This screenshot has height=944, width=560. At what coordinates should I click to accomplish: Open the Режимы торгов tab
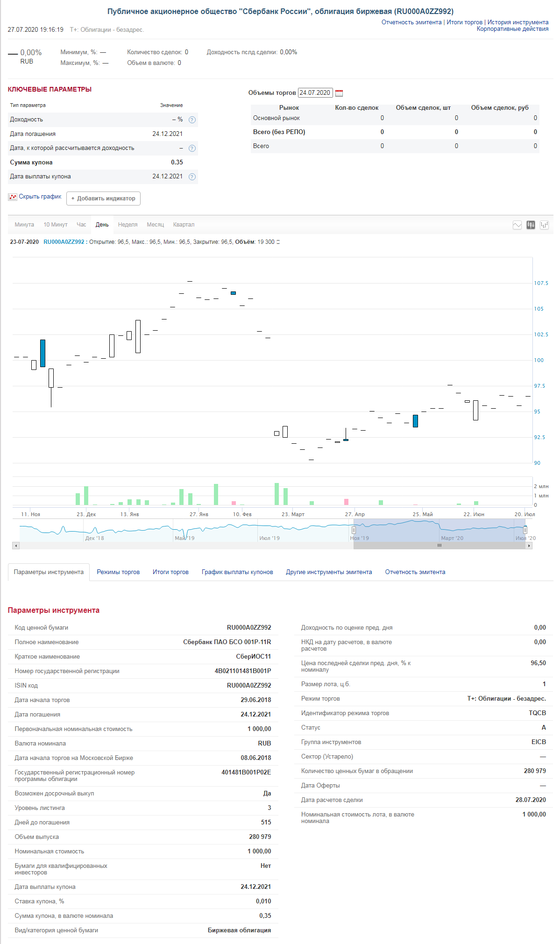pos(118,572)
